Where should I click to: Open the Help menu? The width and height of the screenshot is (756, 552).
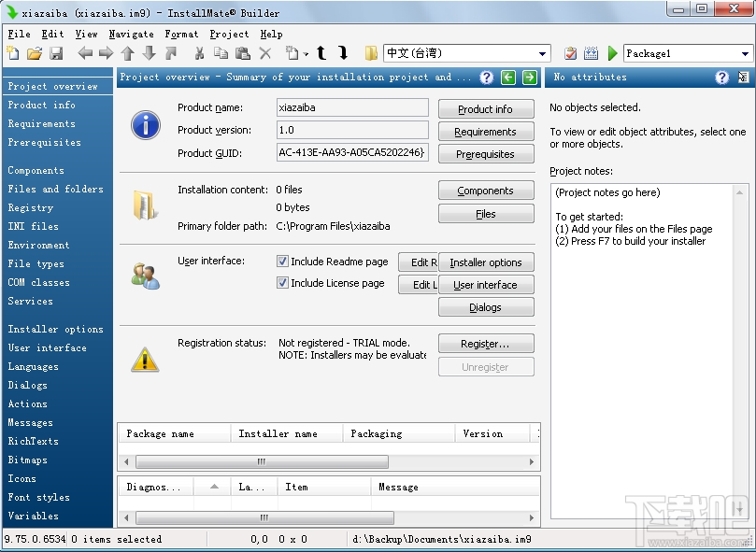271,35
